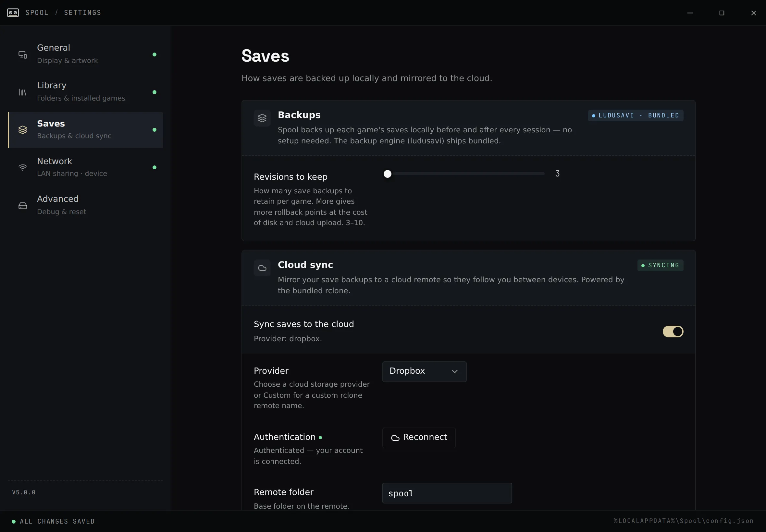Click the Backups card layers icon
Image resolution: width=766 pixels, height=532 pixels.
[x=262, y=118]
